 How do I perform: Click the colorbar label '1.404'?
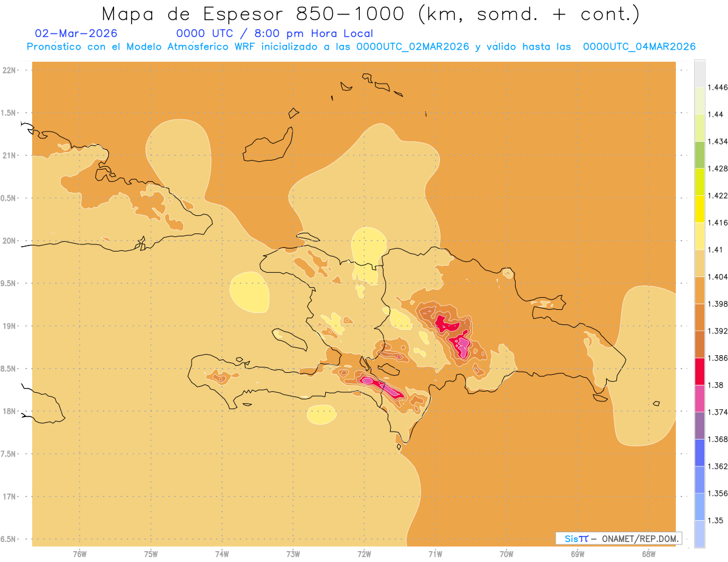pyautogui.click(x=718, y=276)
